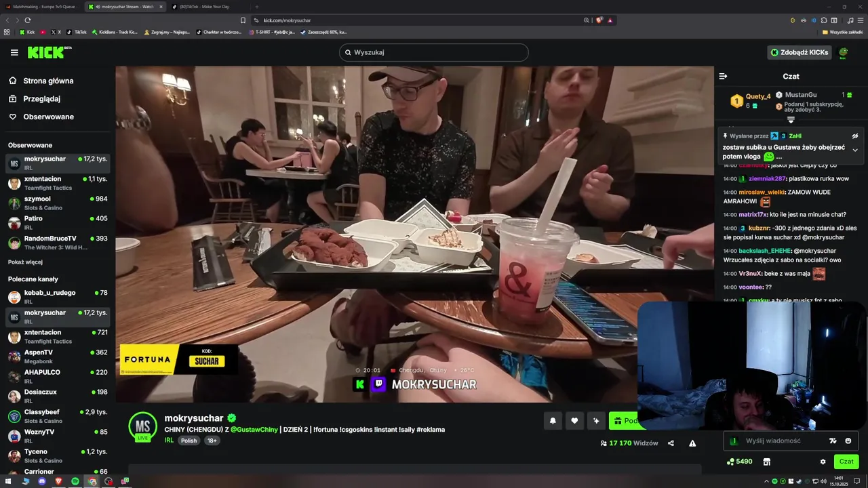Image resolution: width=868 pixels, height=488 pixels.
Task: Click the @GustawChiny link in the title
Action: tap(254, 430)
